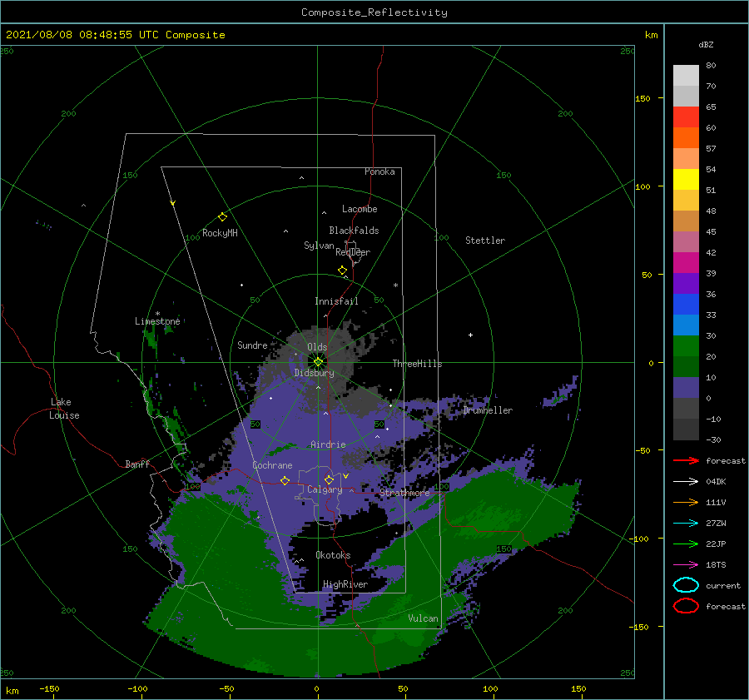Click the Drumheller town label
The height and width of the screenshot is (700, 749).
(x=488, y=410)
